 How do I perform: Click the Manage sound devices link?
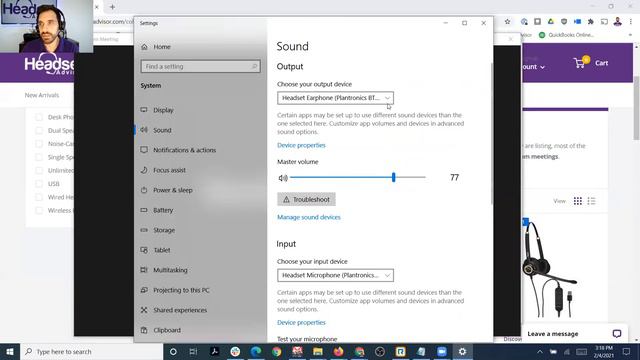pyautogui.click(x=309, y=217)
